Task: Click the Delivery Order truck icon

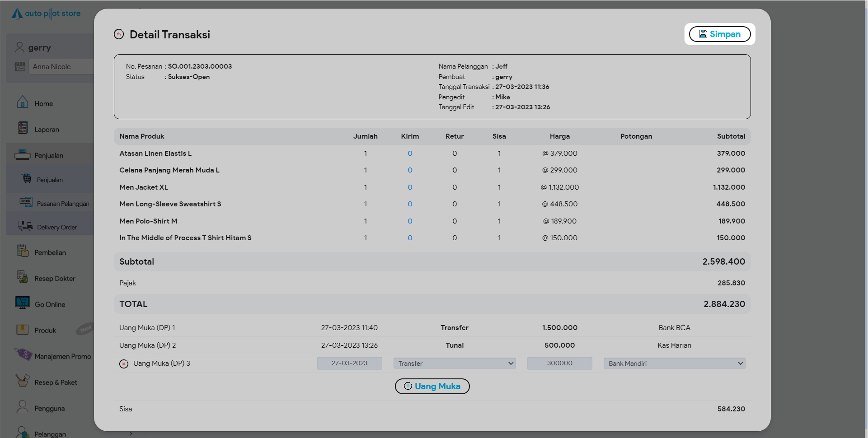Action: 25,226
